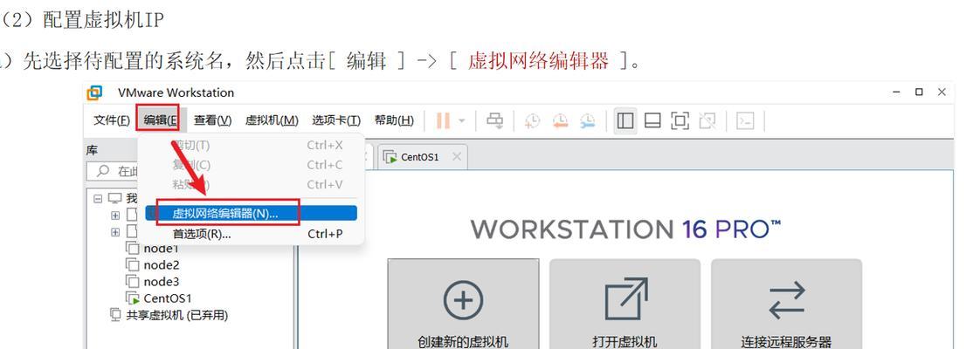Toggle the thumbnail bar view icon

tap(652, 120)
